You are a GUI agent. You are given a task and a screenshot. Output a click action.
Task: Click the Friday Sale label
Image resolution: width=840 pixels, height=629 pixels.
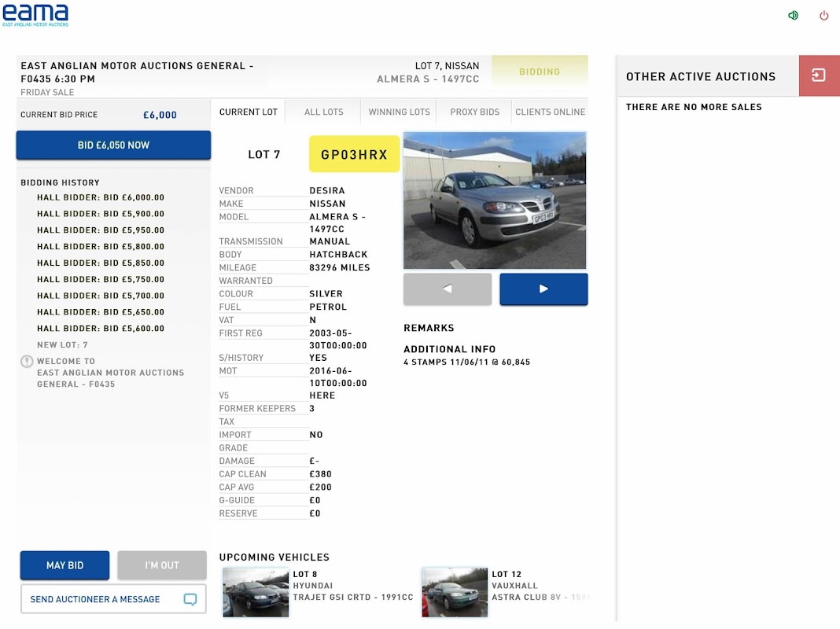tap(47, 92)
